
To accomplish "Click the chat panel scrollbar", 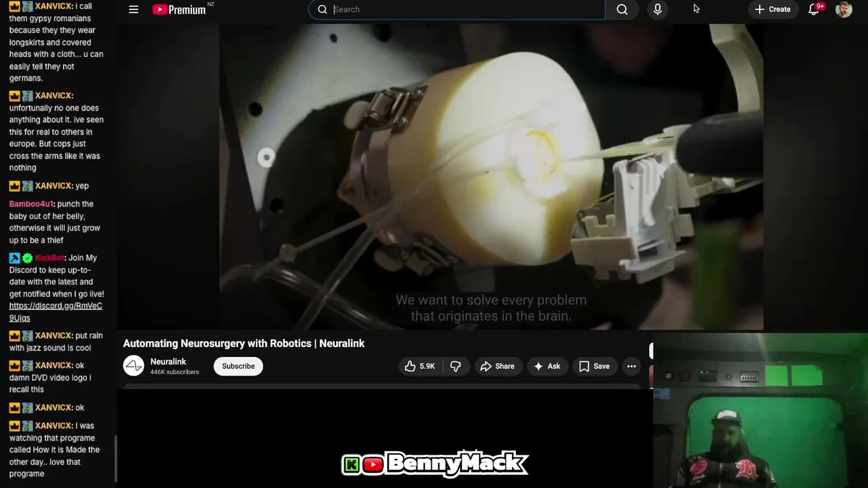I will pyautogui.click(x=115, y=457).
